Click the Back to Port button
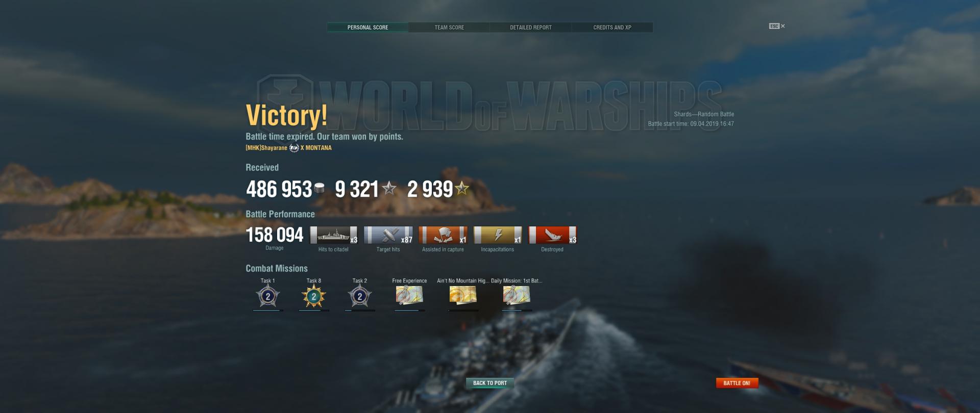Image resolution: width=980 pixels, height=413 pixels. (x=490, y=383)
